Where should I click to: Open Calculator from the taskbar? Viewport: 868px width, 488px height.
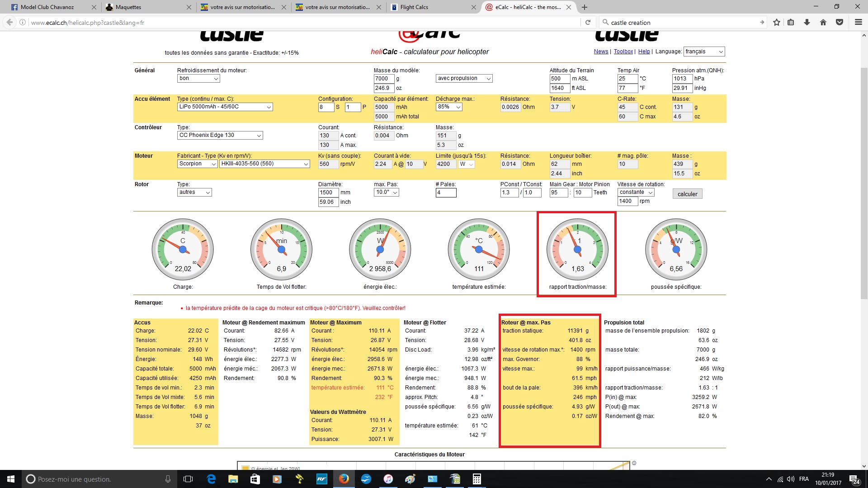pyautogui.click(x=477, y=479)
